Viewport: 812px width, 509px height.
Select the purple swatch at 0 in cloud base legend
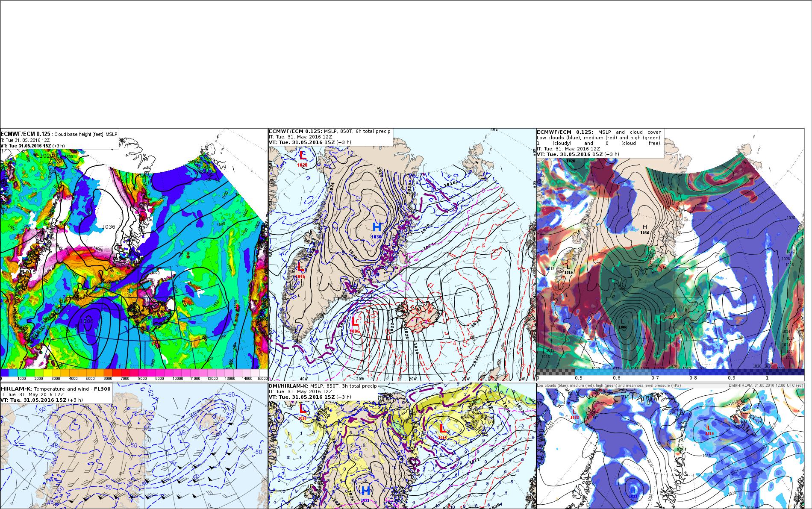click(x=5, y=373)
